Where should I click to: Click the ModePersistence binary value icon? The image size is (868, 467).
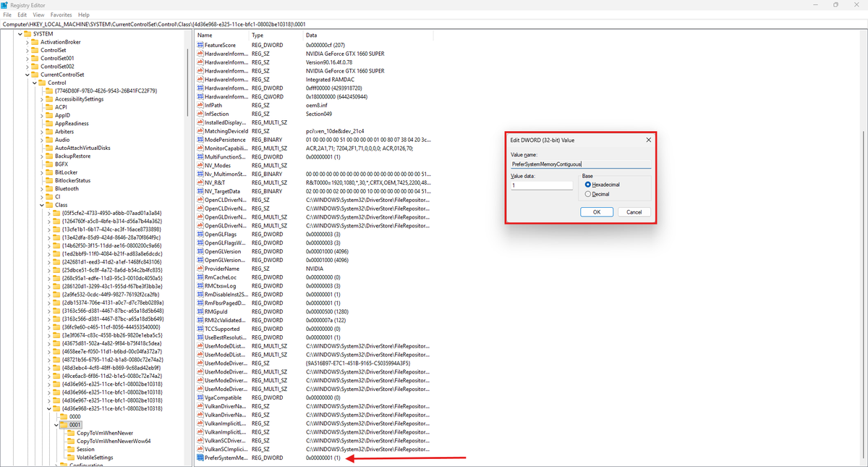tap(200, 140)
